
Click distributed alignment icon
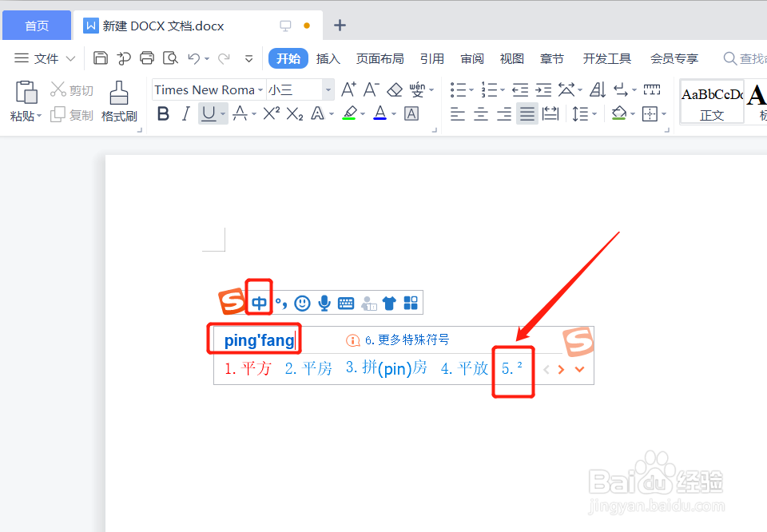pos(550,114)
